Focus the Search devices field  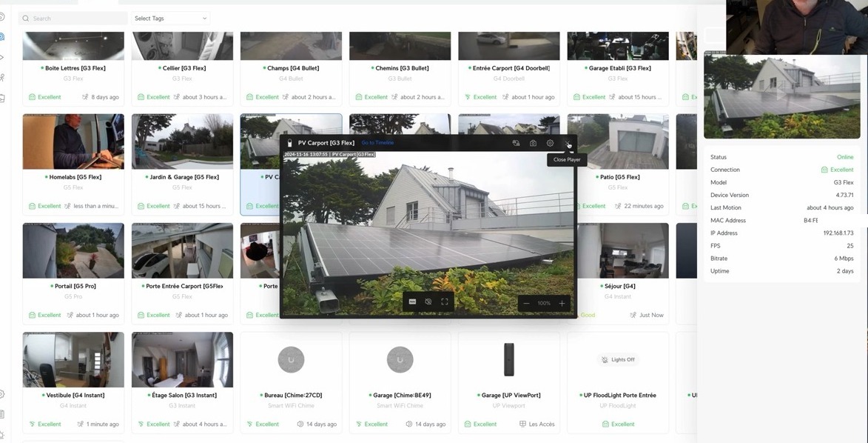tap(73, 19)
